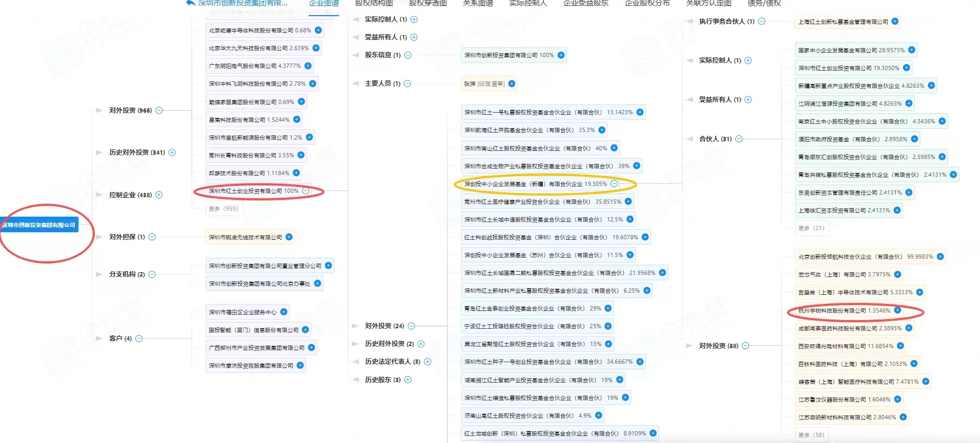Open the 关联方认定图 tab
This screenshot has height=443, width=980.
click(709, 3)
